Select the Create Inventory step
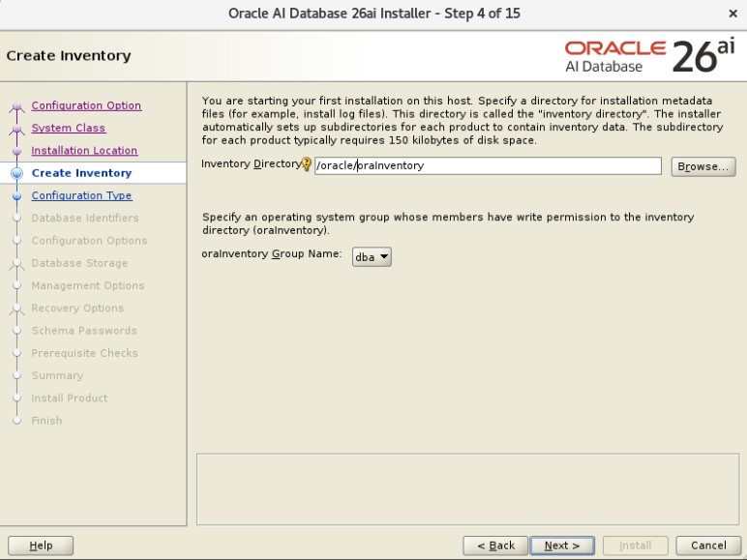This screenshot has height=560, width=747. 81,173
